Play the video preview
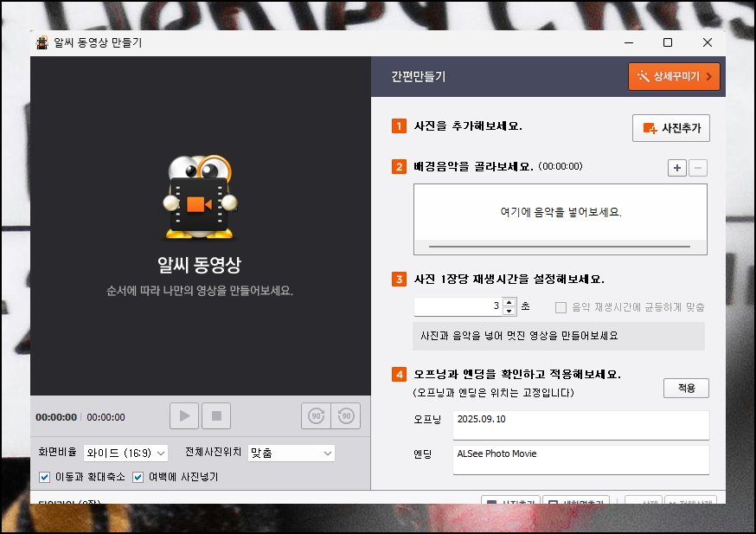The width and height of the screenshot is (756, 534). pos(184,415)
